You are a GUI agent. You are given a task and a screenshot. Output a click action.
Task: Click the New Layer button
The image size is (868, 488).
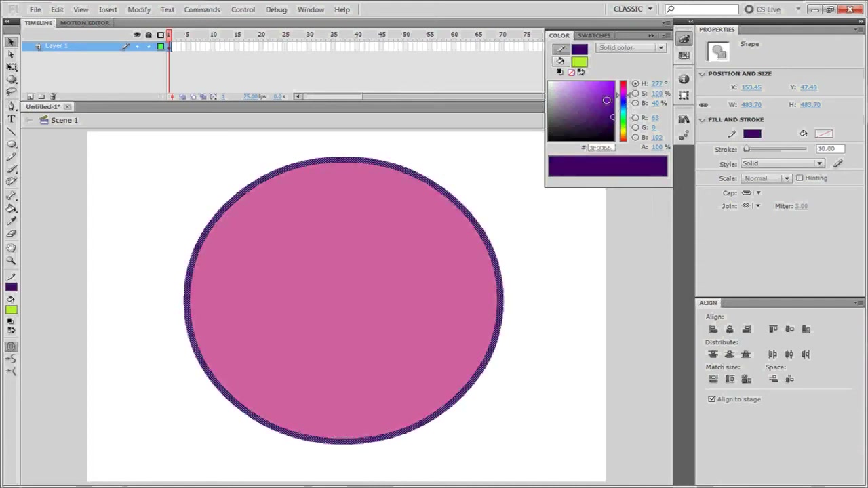pos(31,97)
